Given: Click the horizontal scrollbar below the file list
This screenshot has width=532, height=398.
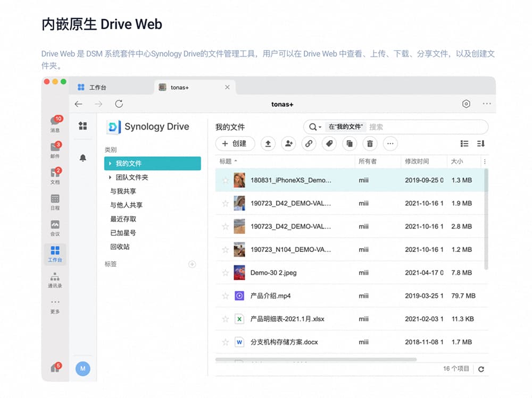Looking at the screenshot, I should pos(316,359).
